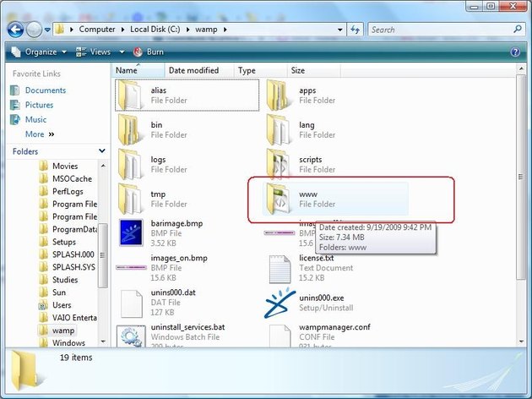
Task: Select Users folder in tree
Action: tap(62, 305)
